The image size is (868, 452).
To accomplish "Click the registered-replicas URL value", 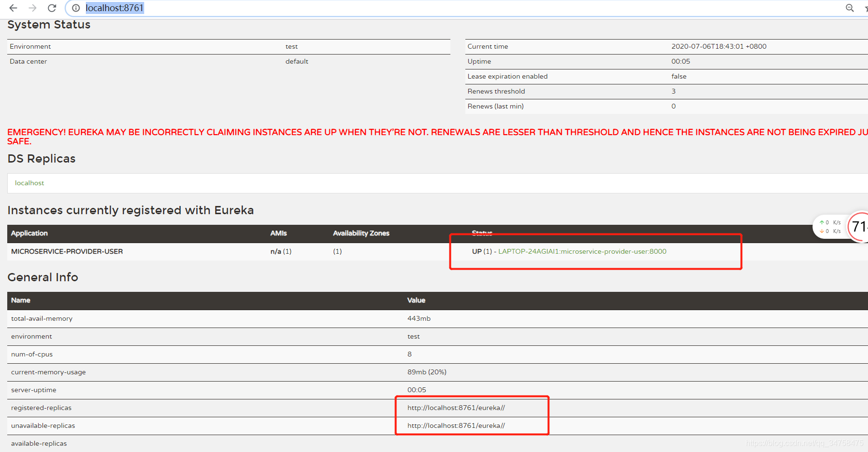I will tap(456, 408).
